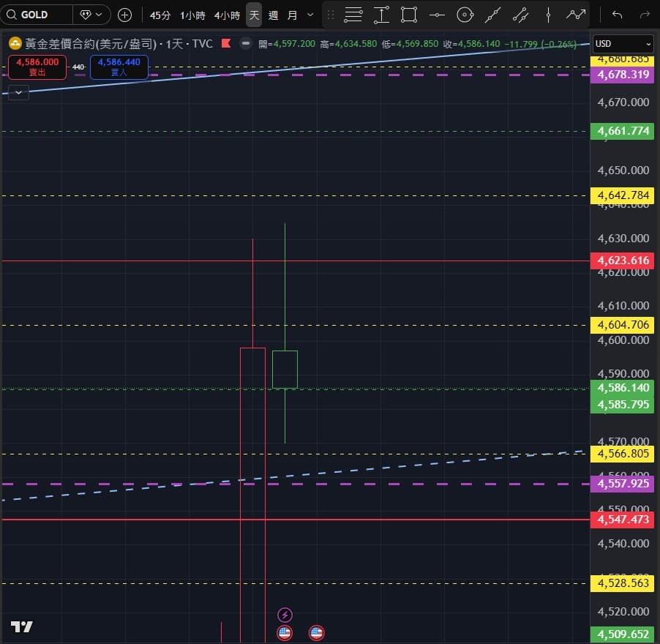
Task: Switch to the 1小時 timeframe
Action: [x=192, y=15]
